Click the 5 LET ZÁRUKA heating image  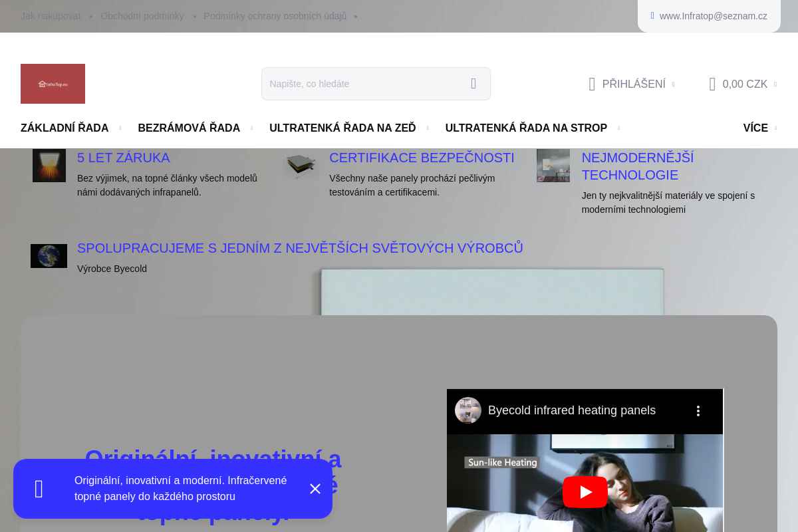(49, 166)
